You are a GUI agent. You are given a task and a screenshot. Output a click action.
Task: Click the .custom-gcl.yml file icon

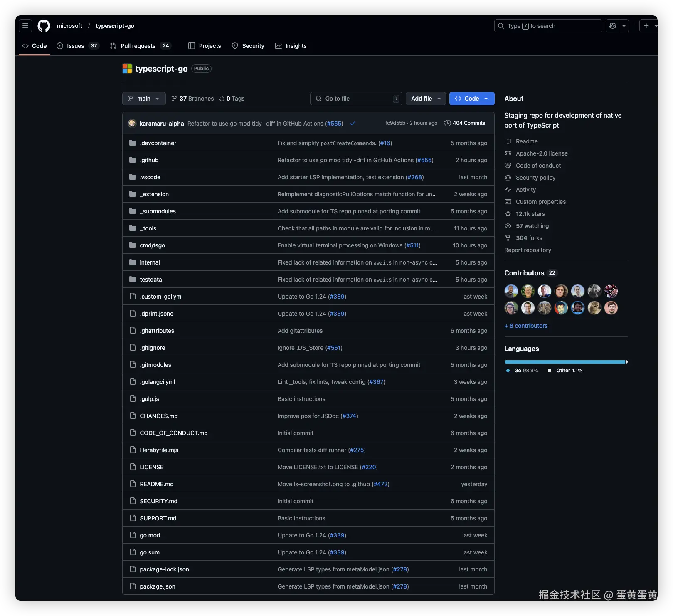coord(133,297)
